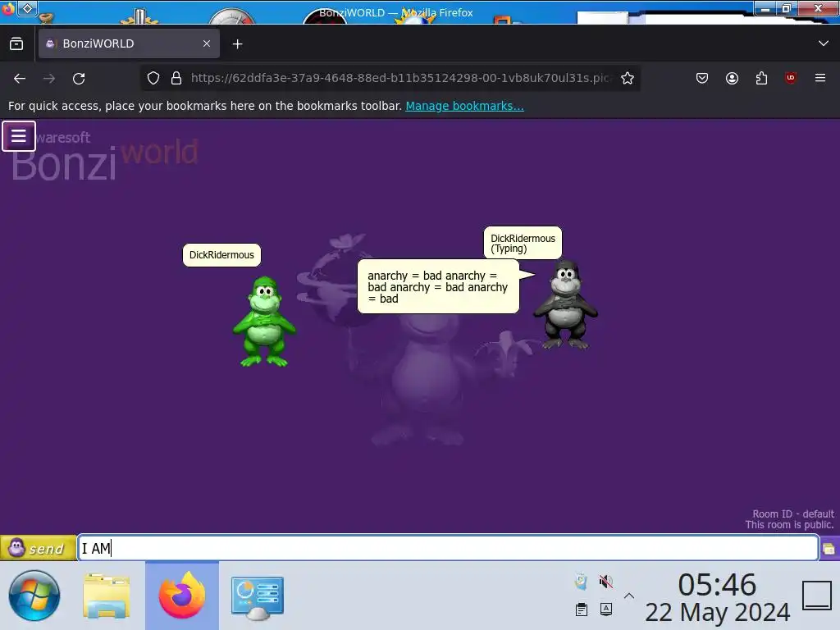Go back one page
Image resolution: width=840 pixels, height=630 pixels.
[20, 79]
